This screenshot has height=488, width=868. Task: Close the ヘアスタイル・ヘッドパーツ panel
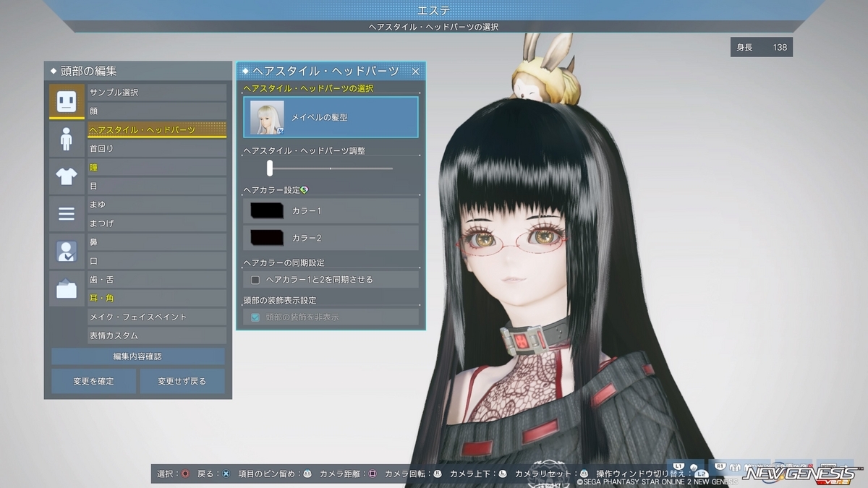coord(415,72)
